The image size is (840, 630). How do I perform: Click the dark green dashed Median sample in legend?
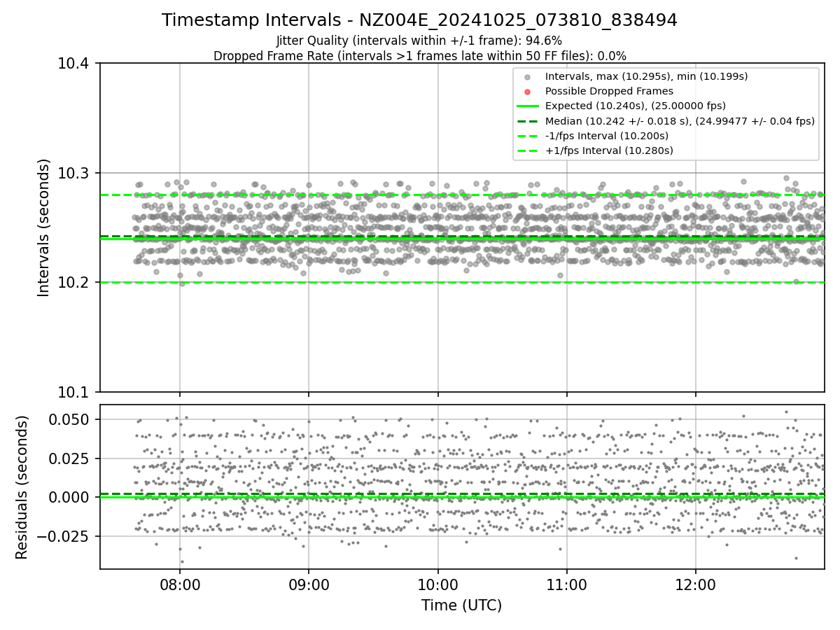coord(527,121)
